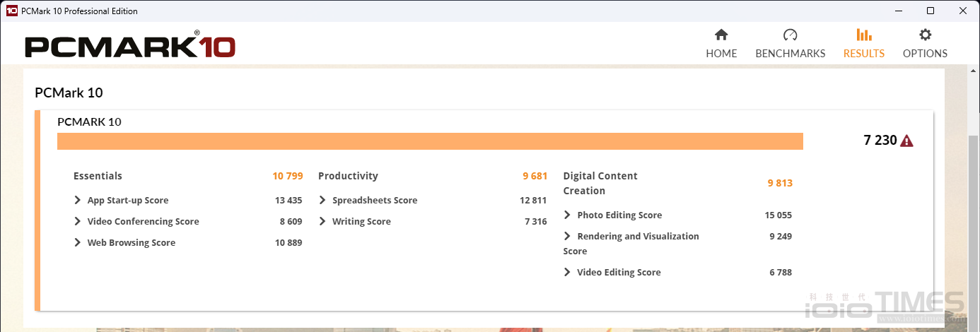Image resolution: width=980 pixels, height=332 pixels.
Task: Expand Spreadsheets Score
Action: [x=322, y=201]
